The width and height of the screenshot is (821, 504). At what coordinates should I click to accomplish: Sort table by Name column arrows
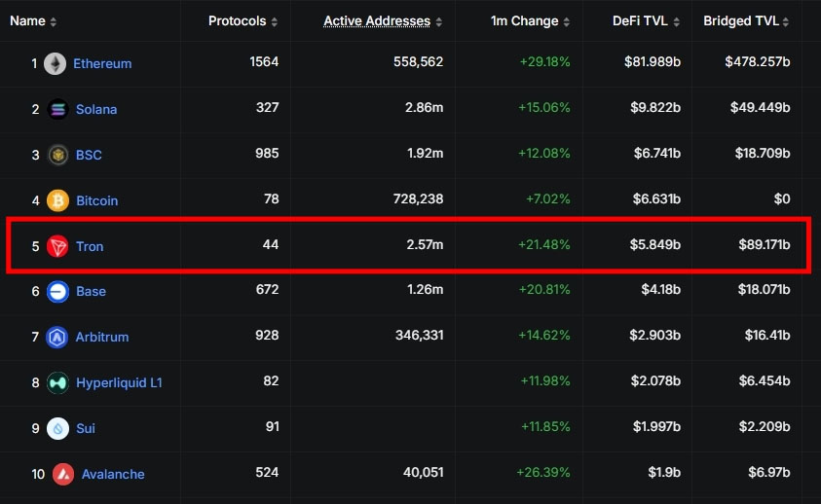point(53,21)
